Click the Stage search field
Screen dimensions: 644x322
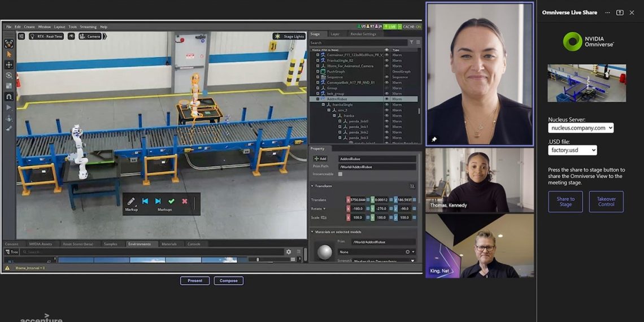(x=358, y=43)
